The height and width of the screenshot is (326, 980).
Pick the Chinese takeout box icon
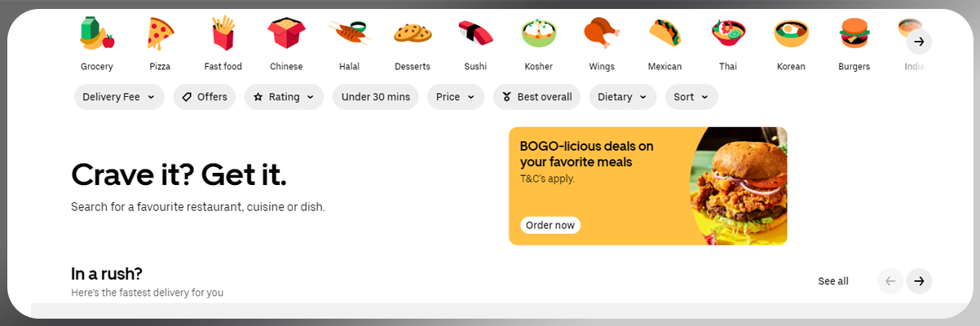click(x=286, y=34)
